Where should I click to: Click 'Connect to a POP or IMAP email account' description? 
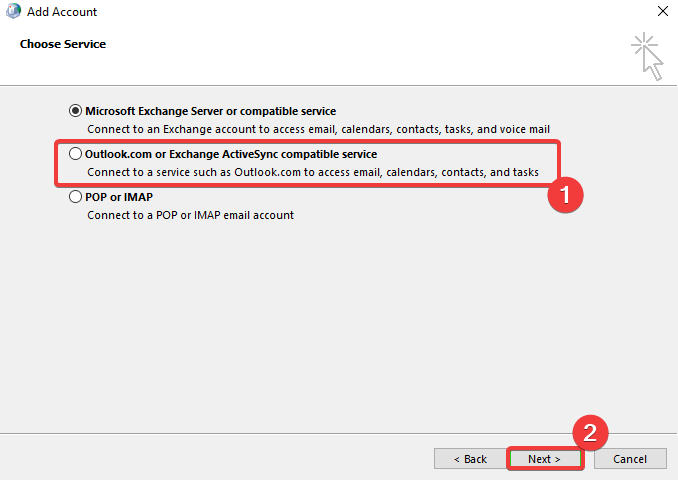pyautogui.click(x=190, y=215)
